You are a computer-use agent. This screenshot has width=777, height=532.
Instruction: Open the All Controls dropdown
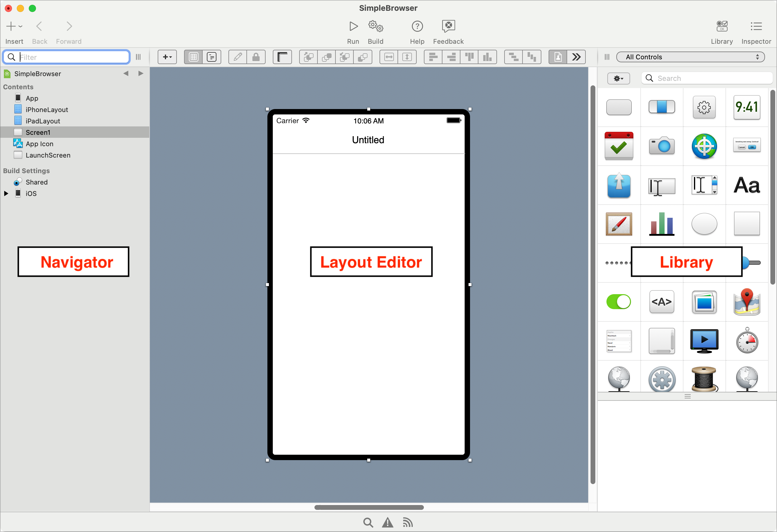(690, 57)
